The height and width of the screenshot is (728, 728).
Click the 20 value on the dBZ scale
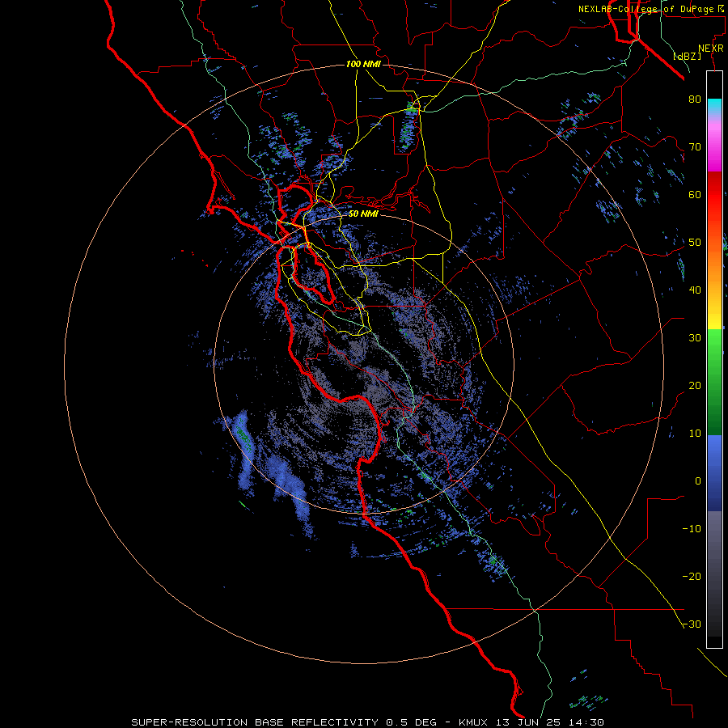coord(695,386)
